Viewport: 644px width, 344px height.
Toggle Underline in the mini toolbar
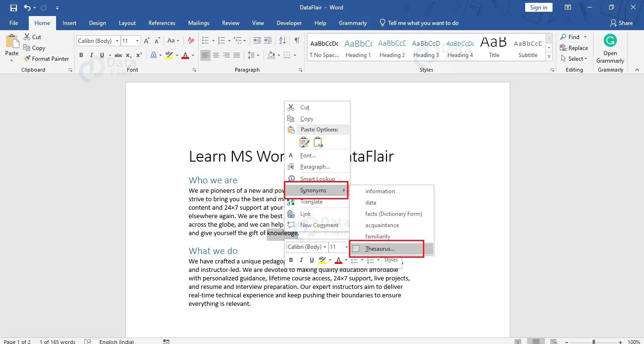coord(312,260)
